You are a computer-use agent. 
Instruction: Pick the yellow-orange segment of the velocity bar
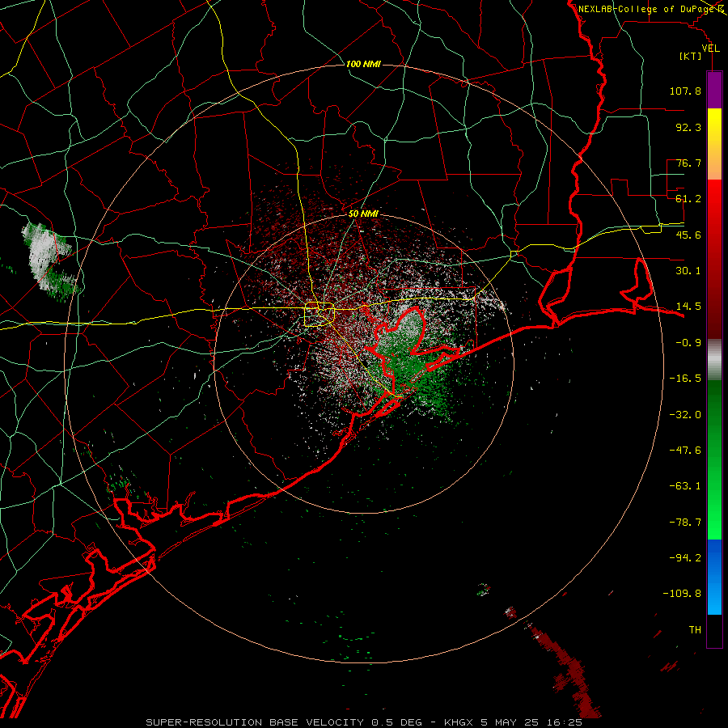click(x=714, y=144)
